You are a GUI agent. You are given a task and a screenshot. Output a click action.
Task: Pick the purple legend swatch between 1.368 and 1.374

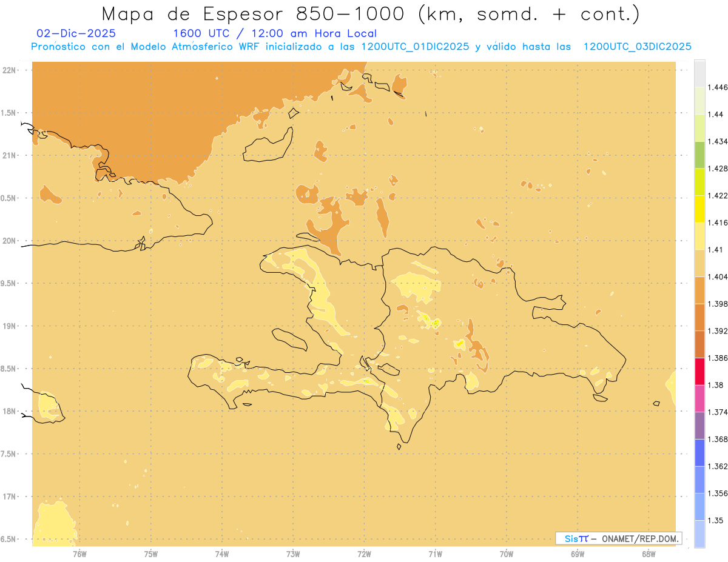[x=699, y=426]
